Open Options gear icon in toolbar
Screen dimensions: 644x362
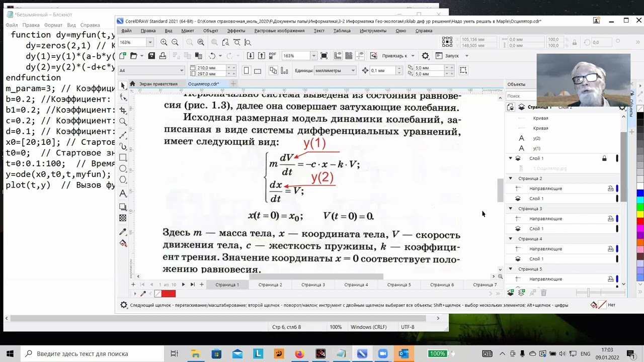[x=425, y=56]
